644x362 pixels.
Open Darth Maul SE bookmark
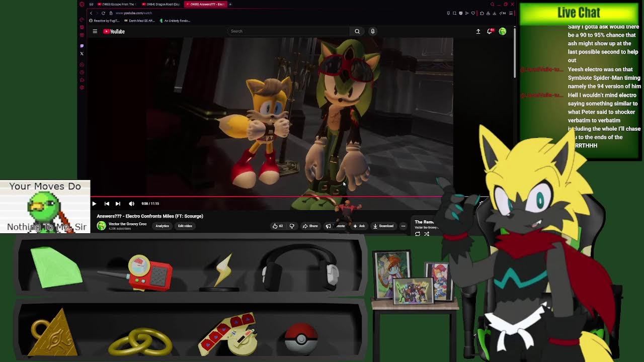[139, 21]
